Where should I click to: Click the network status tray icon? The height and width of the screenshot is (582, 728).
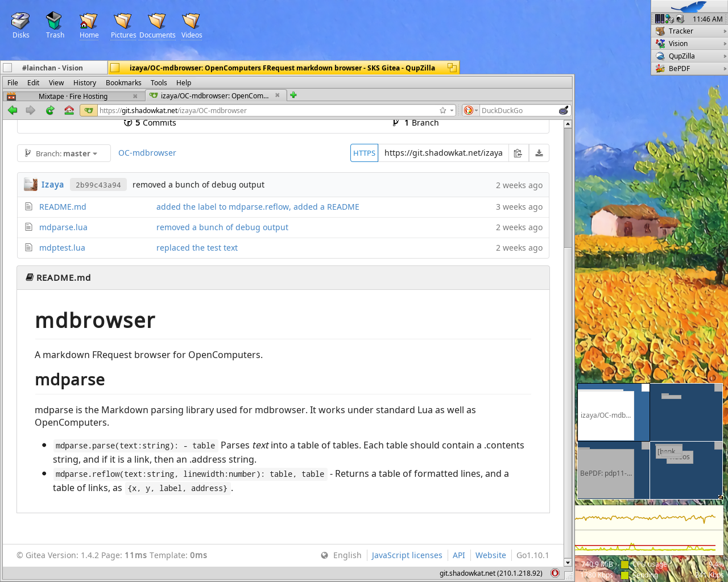(669, 19)
